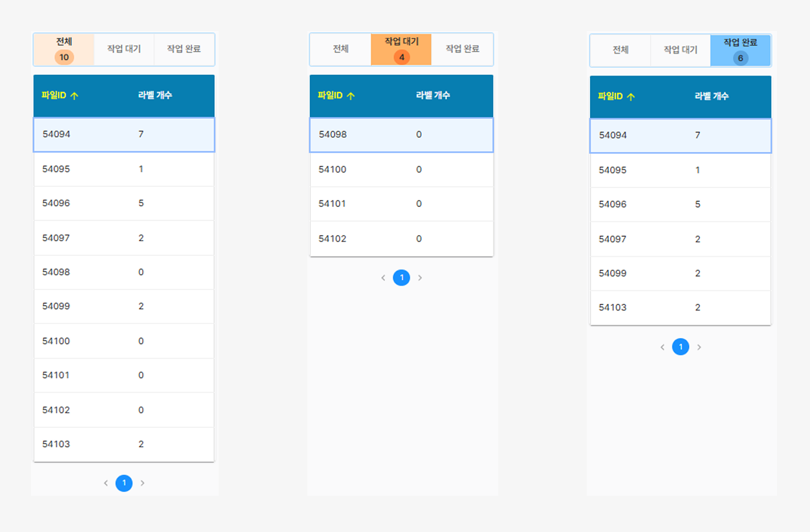Go to previous page in the 4-file panel
810x532 pixels.
click(383, 278)
